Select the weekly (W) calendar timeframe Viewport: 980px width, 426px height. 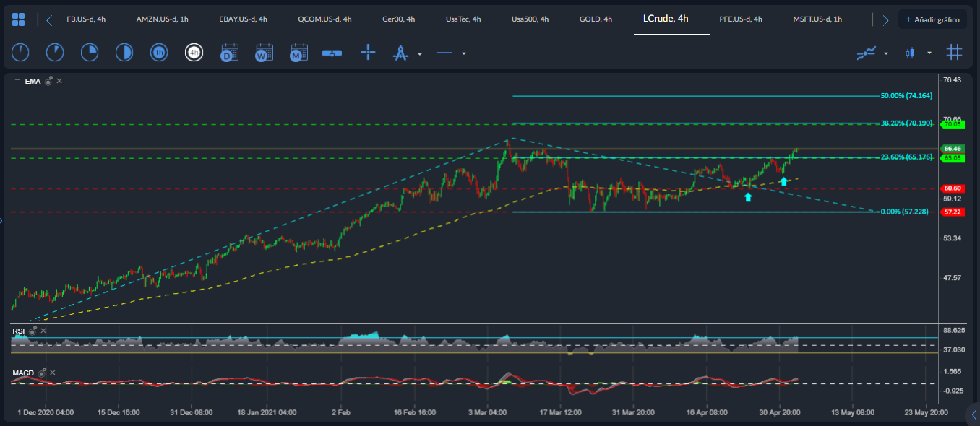point(264,52)
